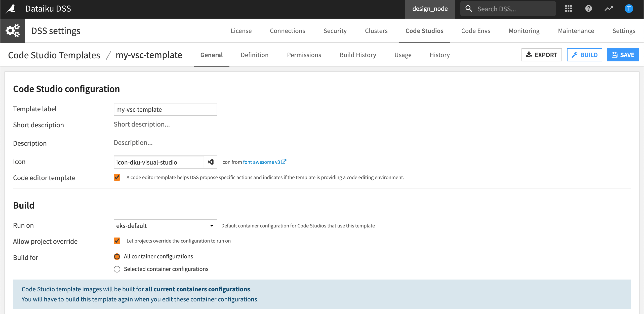Open the applications grid icon
The height and width of the screenshot is (314, 644).
(x=569, y=8)
